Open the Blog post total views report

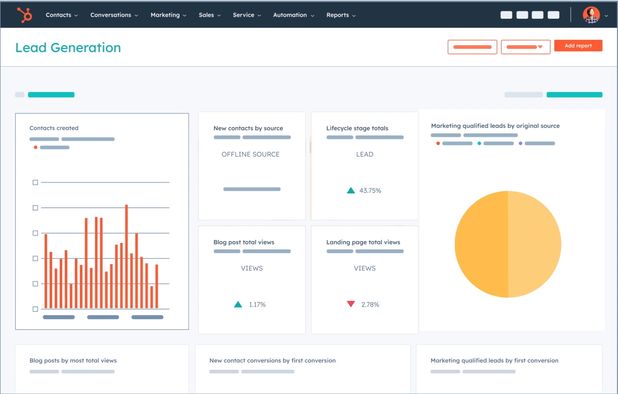tap(244, 242)
